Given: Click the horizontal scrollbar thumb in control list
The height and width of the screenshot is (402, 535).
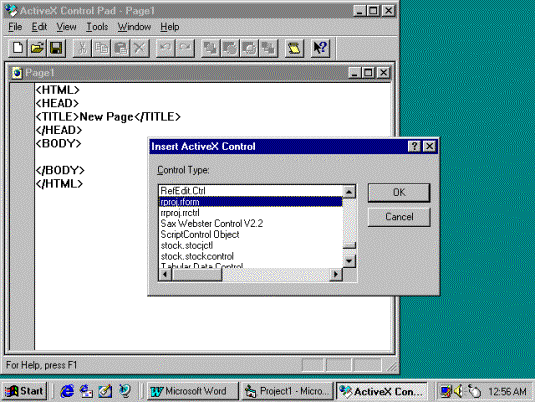Looking at the screenshot, I should (x=197, y=274).
